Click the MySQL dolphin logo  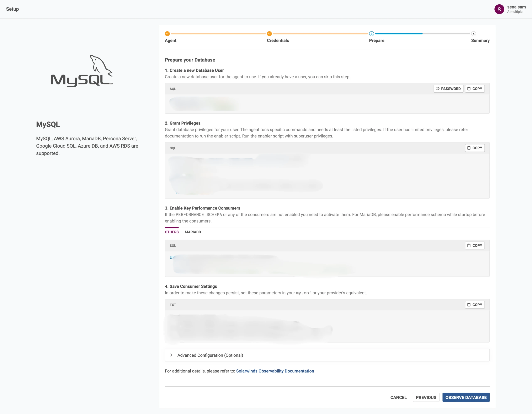coord(82,71)
